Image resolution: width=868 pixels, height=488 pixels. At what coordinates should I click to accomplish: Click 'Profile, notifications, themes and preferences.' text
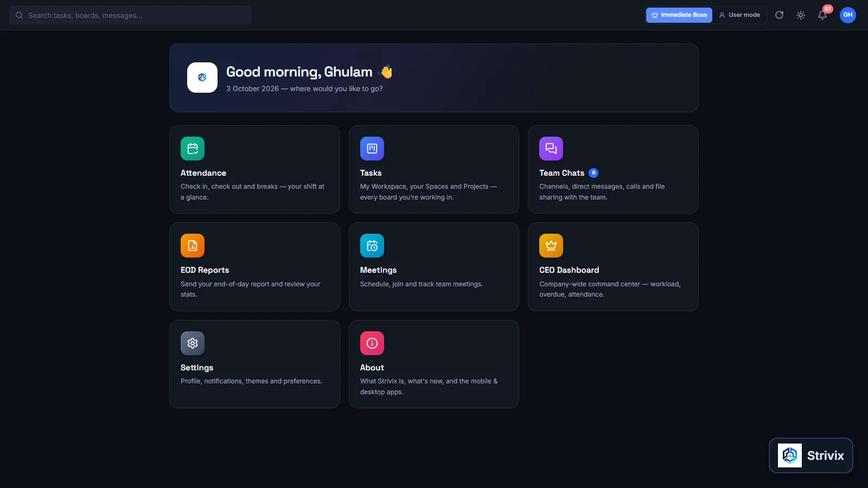pos(251,381)
